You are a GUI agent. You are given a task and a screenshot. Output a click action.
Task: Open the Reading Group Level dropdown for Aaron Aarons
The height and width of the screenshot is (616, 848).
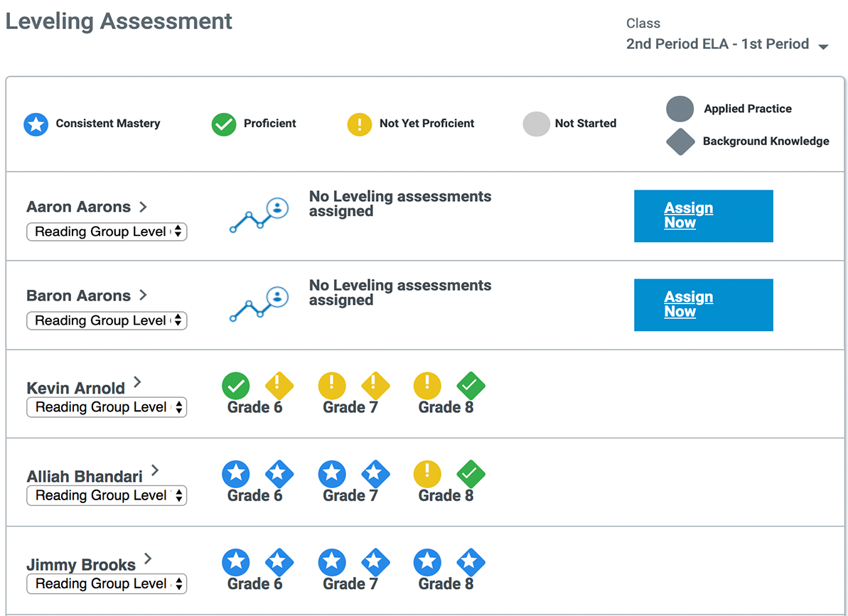click(x=106, y=232)
